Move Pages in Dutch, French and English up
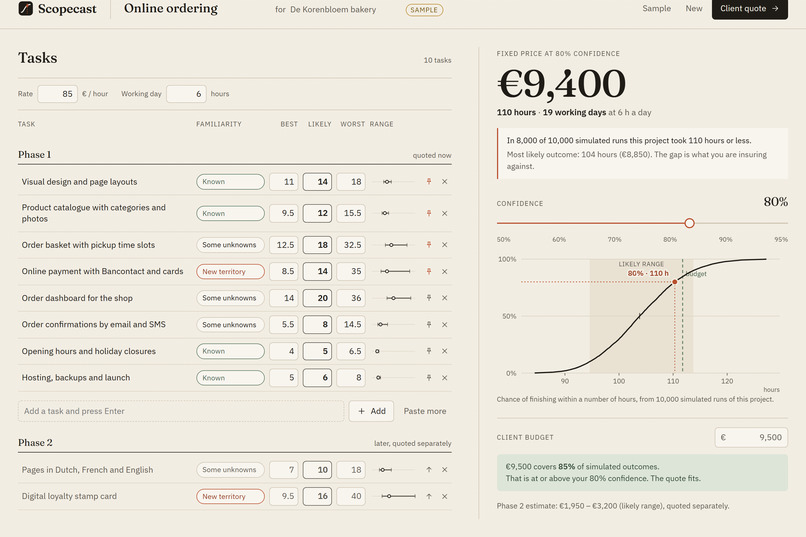This screenshot has width=806, height=537. pos(429,470)
